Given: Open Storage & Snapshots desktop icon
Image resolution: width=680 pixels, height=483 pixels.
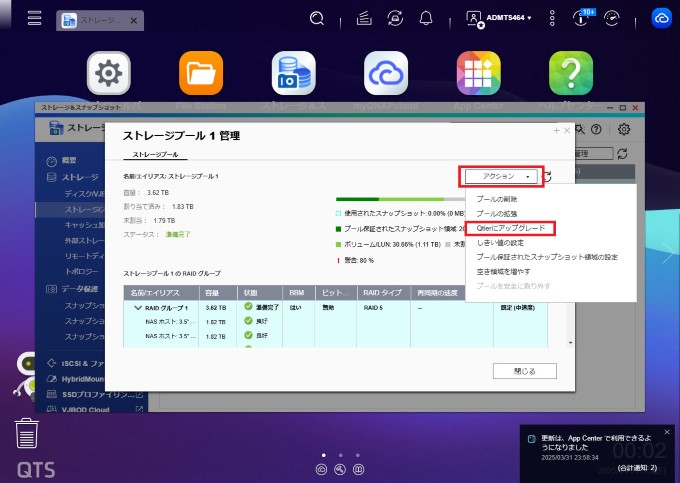Looking at the screenshot, I should pos(294,73).
